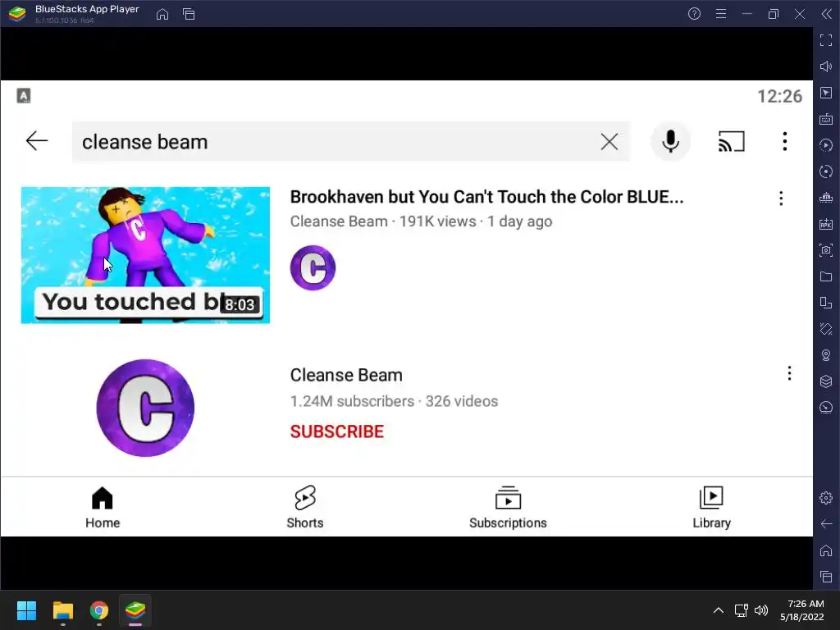This screenshot has width=840, height=630.
Task: Collapse the BlueStacks side toolbar
Action: [x=827, y=13]
